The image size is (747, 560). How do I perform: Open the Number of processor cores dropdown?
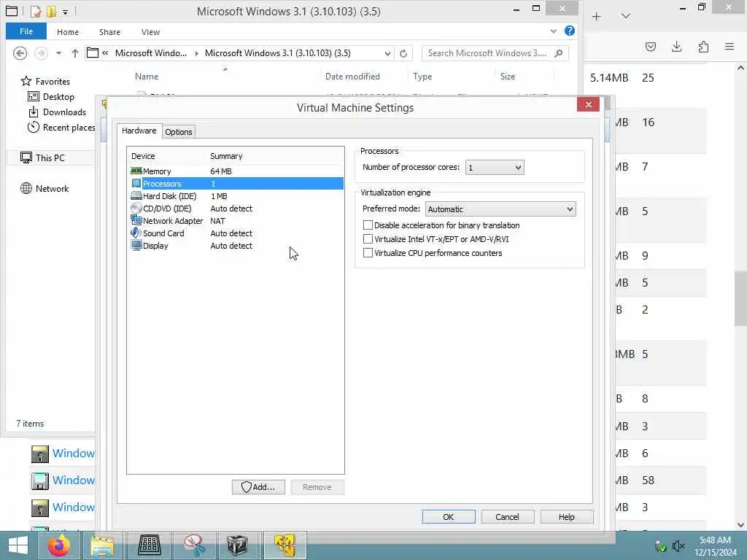click(495, 168)
